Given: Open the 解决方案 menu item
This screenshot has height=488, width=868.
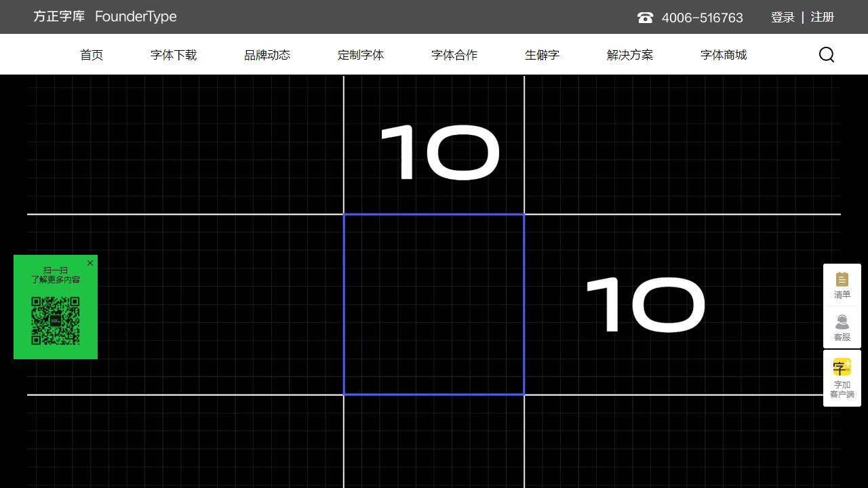Looking at the screenshot, I should tap(630, 55).
